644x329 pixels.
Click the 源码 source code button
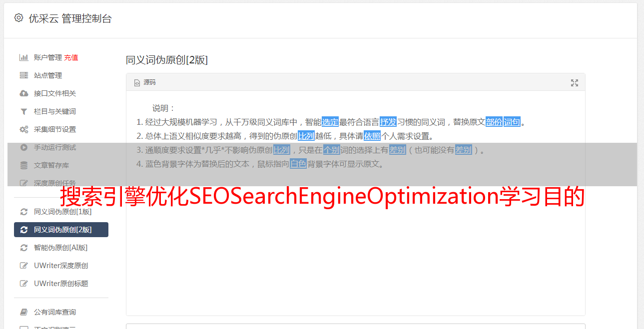145,82
